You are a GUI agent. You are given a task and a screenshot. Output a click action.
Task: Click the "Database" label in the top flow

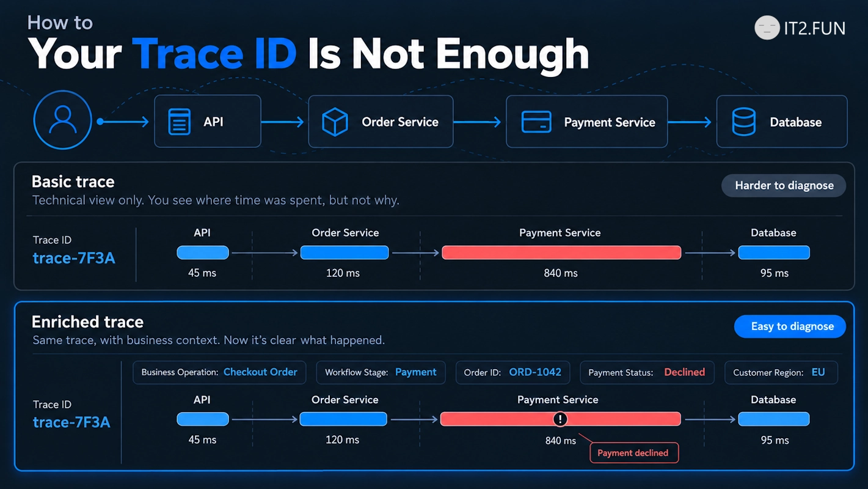pyautogui.click(x=796, y=122)
